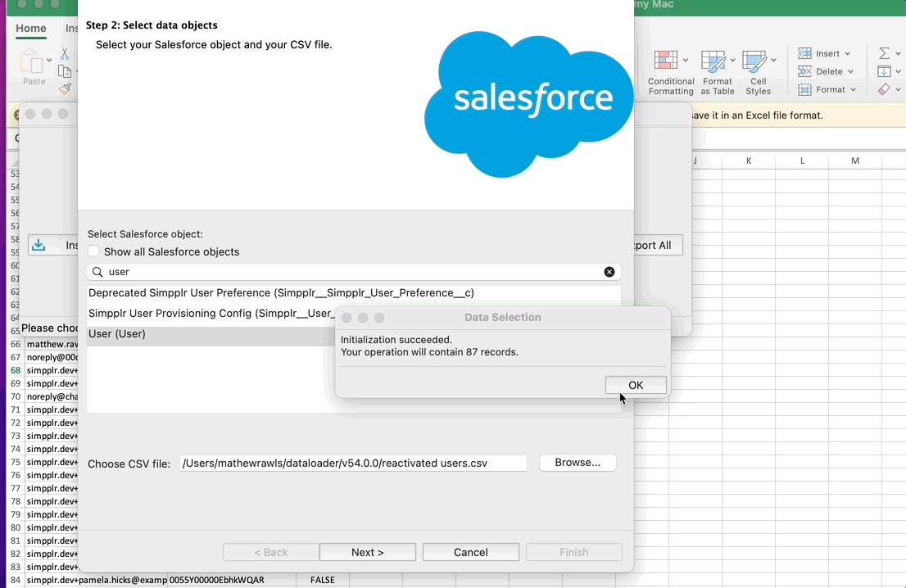Click the Copy icon in Excel ribbon
906x588 pixels.
click(x=65, y=71)
